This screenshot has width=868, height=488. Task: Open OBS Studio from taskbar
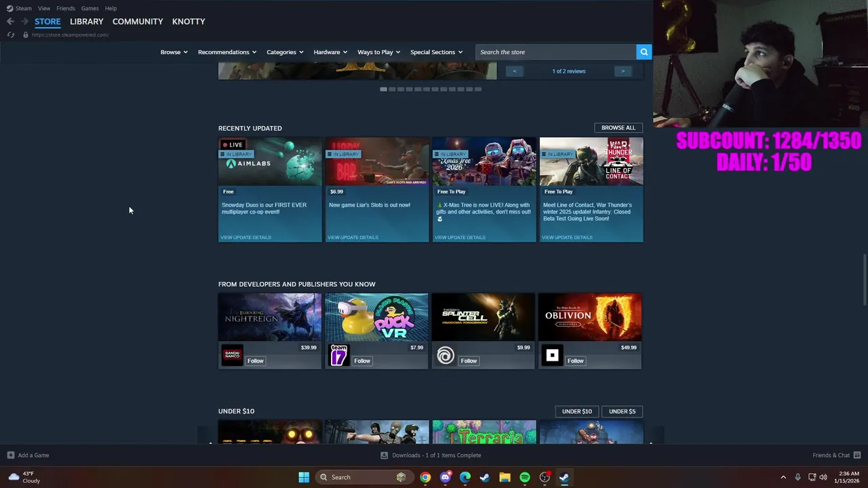545,477
